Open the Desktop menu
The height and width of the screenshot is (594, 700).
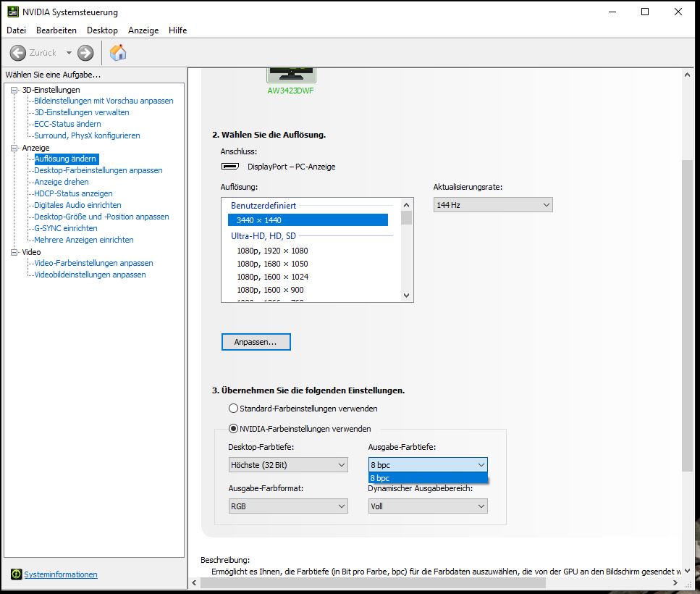[102, 30]
